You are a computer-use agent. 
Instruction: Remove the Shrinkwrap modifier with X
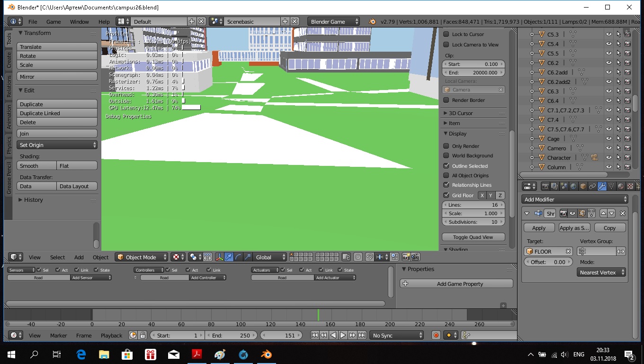pyautogui.click(x=623, y=213)
